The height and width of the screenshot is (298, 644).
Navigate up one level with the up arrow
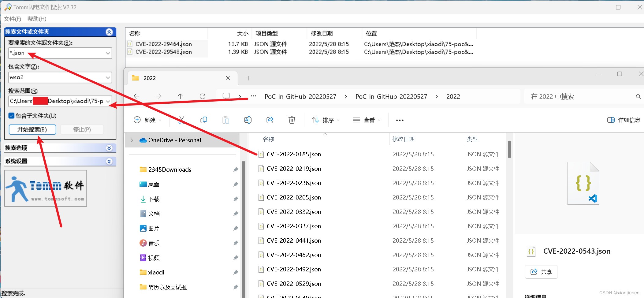click(x=181, y=96)
